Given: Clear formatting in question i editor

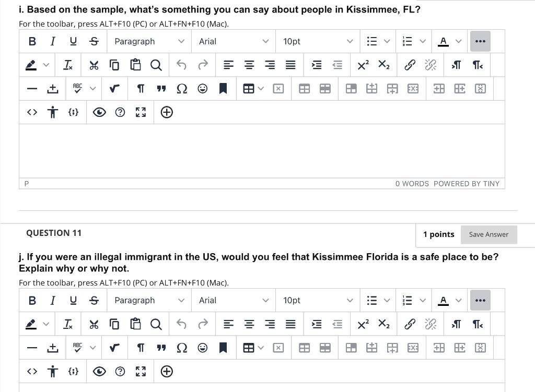Looking at the screenshot, I should [x=68, y=65].
